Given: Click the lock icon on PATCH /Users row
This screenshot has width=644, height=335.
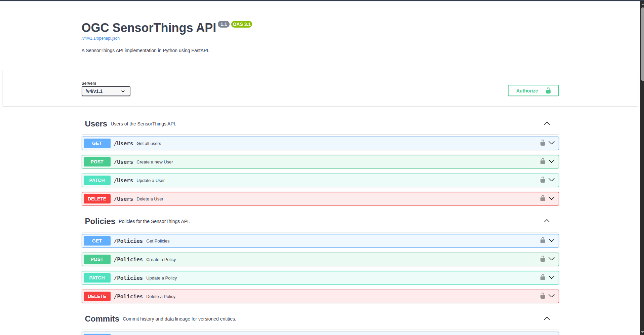Looking at the screenshot, I should [542, 180].
